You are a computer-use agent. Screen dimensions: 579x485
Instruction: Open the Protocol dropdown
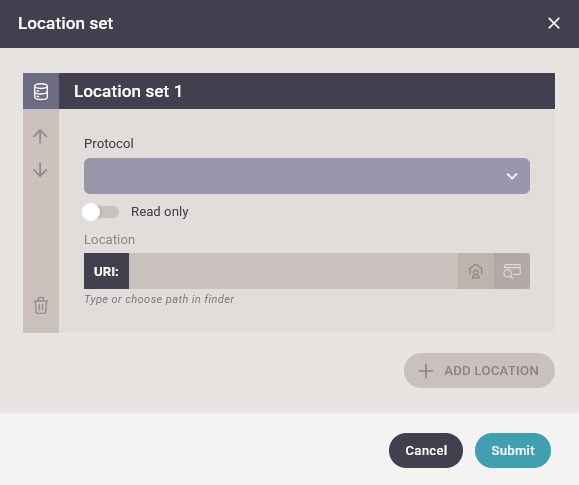click(306, 176)
